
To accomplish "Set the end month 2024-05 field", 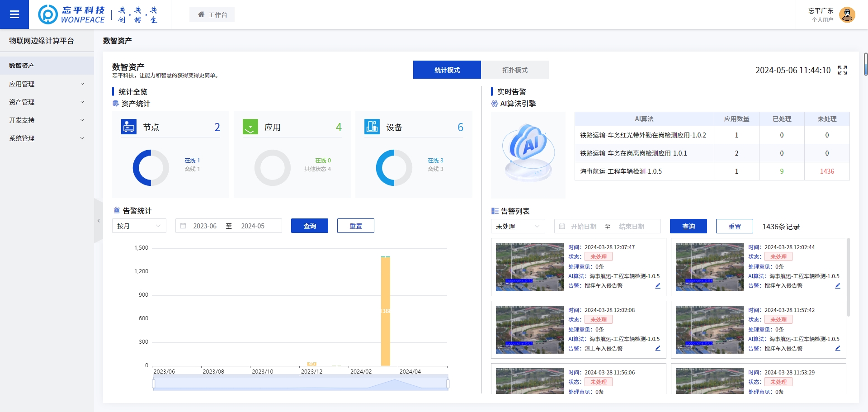I will click(x=253, y=226).
